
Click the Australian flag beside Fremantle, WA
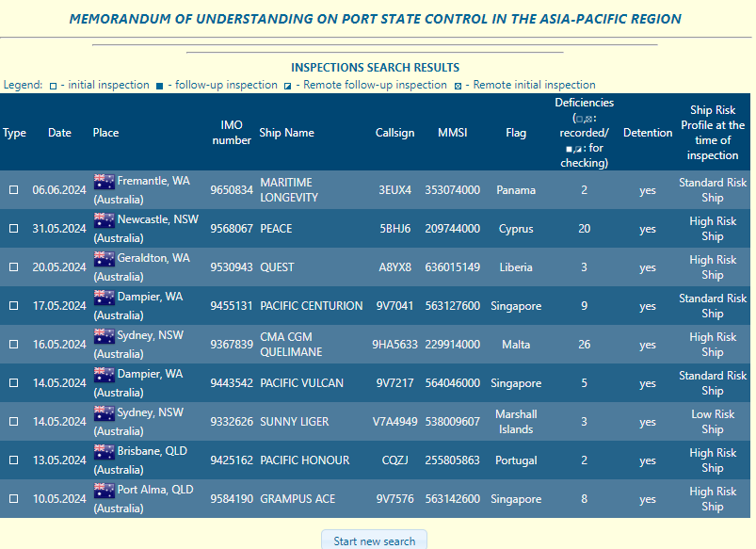105,182
